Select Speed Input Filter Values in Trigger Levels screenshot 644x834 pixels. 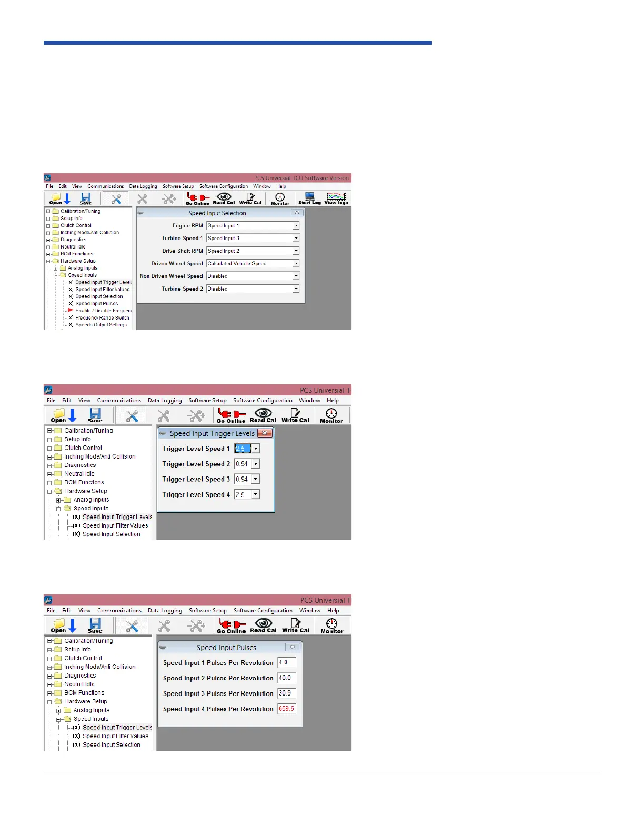pos(115,526)
